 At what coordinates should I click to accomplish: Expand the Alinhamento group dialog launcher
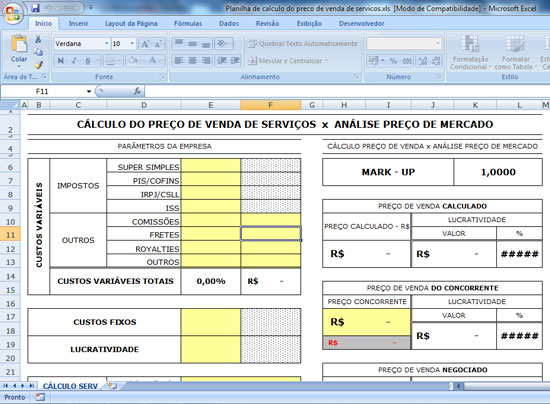tap(357, 76)
